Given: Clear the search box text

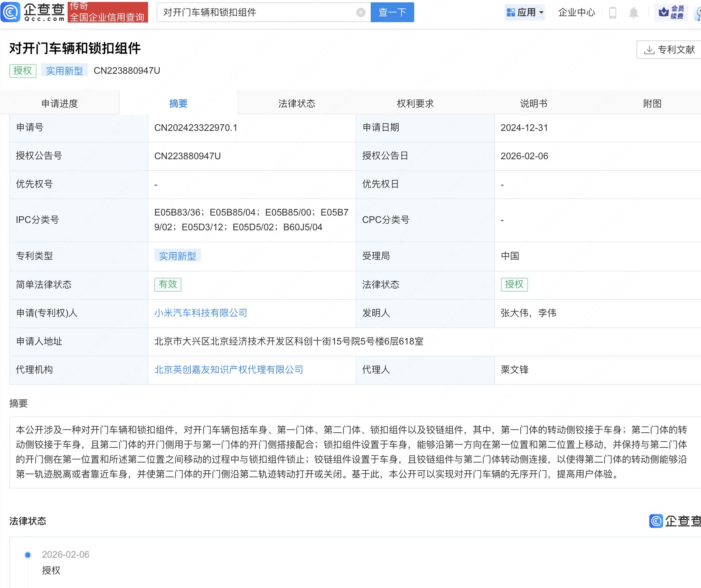Looking at the screenshot, I should pos(361,12).
